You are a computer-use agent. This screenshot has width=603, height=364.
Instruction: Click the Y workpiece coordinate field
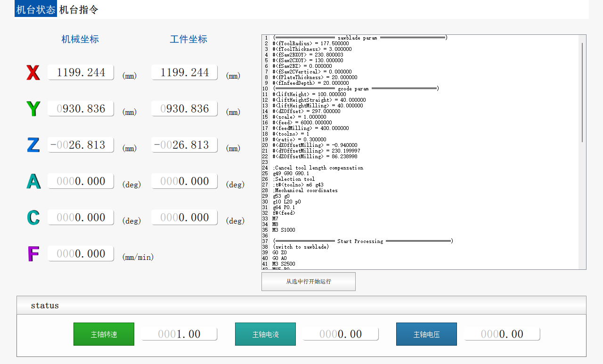tap(184, 109)
